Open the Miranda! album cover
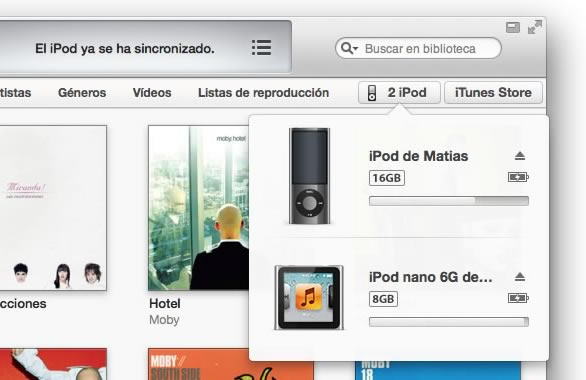The width and height of the screenshot is (586, 380). (x=53, y=208)
